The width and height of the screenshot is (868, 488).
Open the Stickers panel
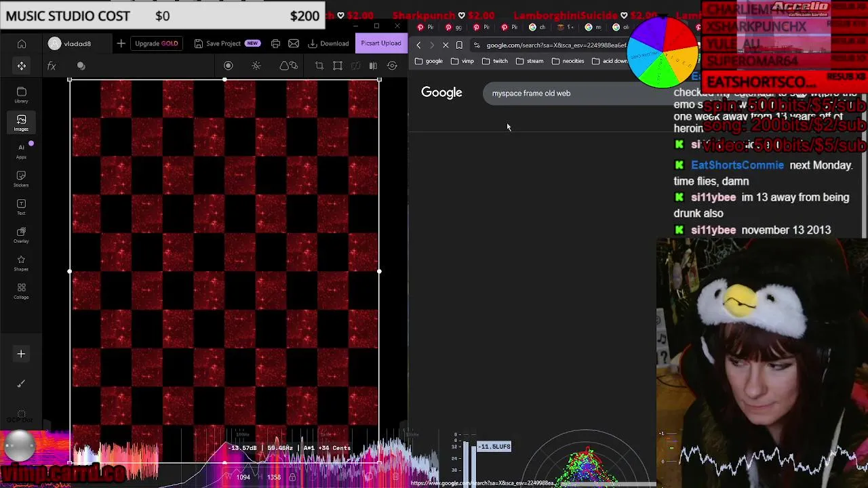click(22, 179)
